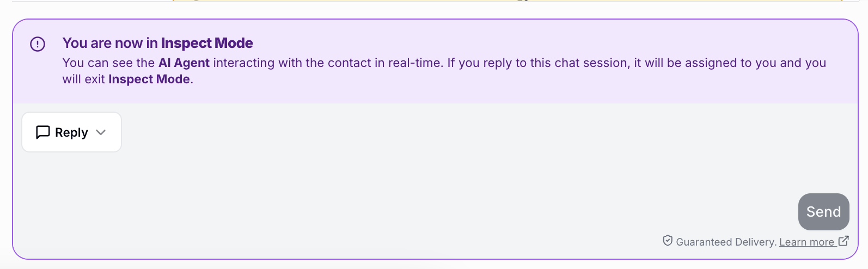Focus the empty message compose area

436,174
